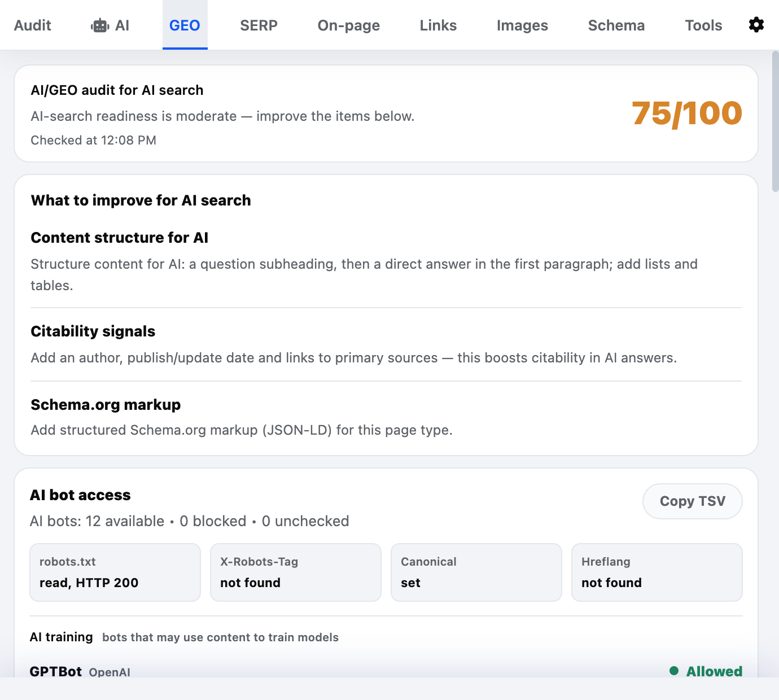
Task: Click the vertical scrollbar thumb
Action: tap(775, 121)
